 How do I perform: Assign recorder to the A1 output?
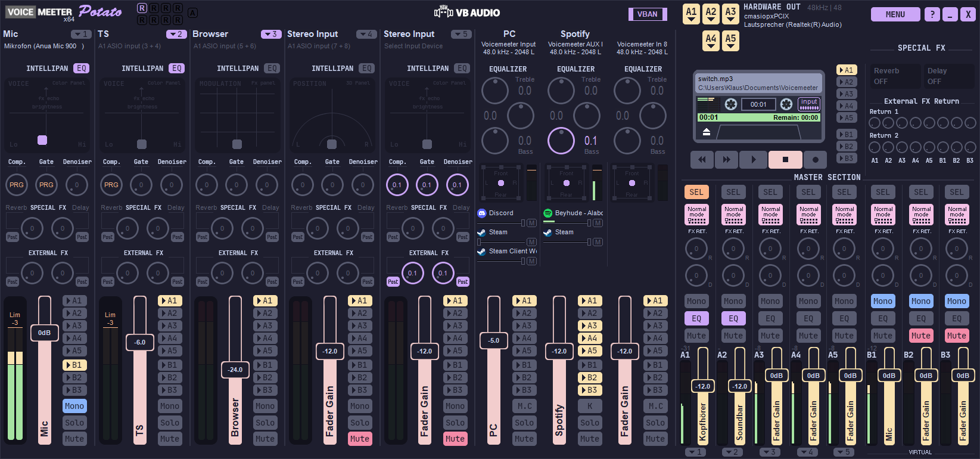point(847,70)
